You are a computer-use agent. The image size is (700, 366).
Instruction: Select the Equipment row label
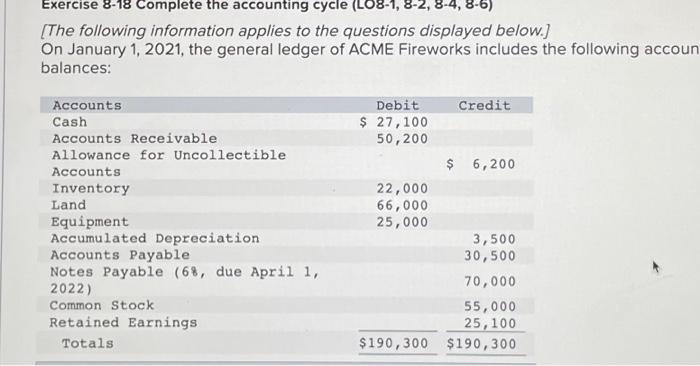90,222
